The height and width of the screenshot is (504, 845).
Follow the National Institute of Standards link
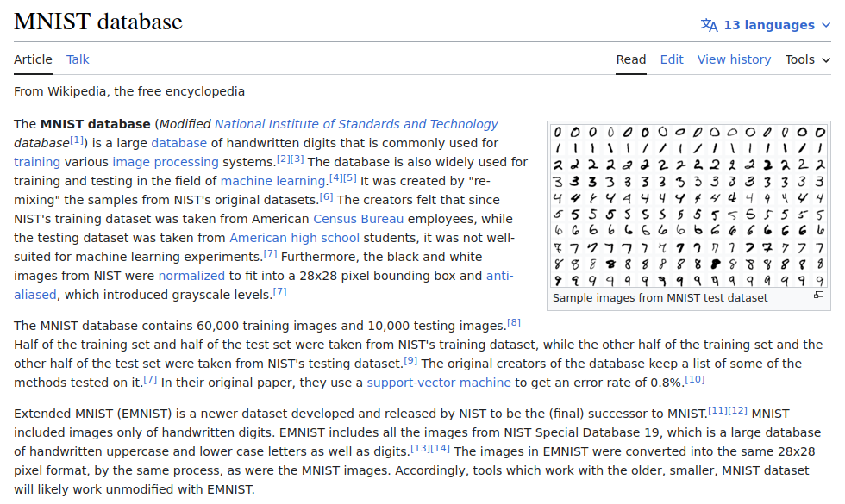pos(356,124)
